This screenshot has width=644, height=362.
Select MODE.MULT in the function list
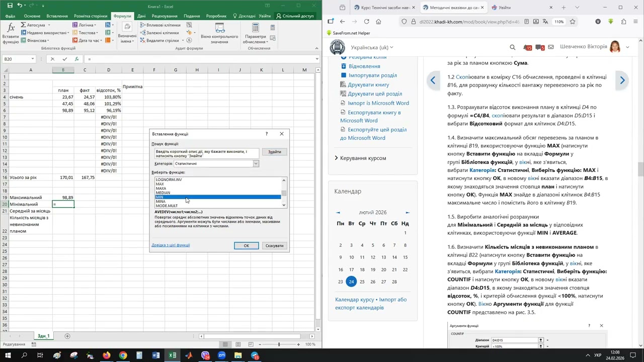coord(167,206)
